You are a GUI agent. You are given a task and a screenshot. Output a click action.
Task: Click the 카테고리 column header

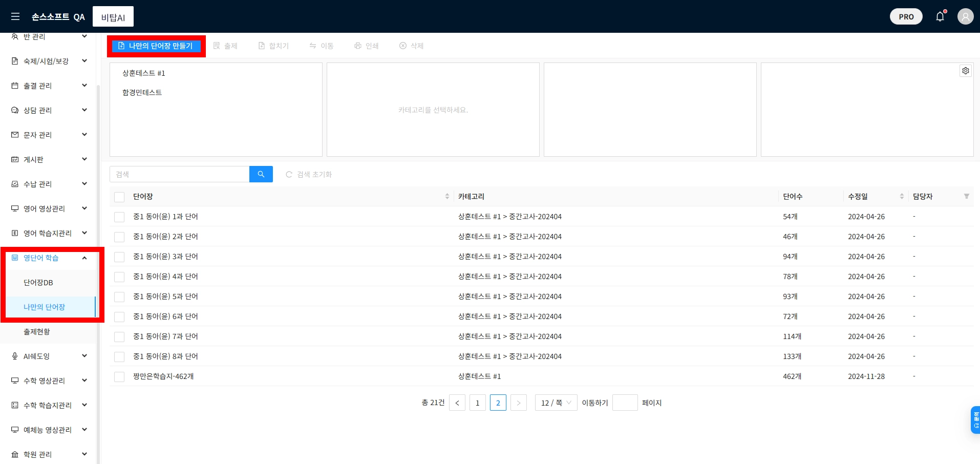click(471, 197)
